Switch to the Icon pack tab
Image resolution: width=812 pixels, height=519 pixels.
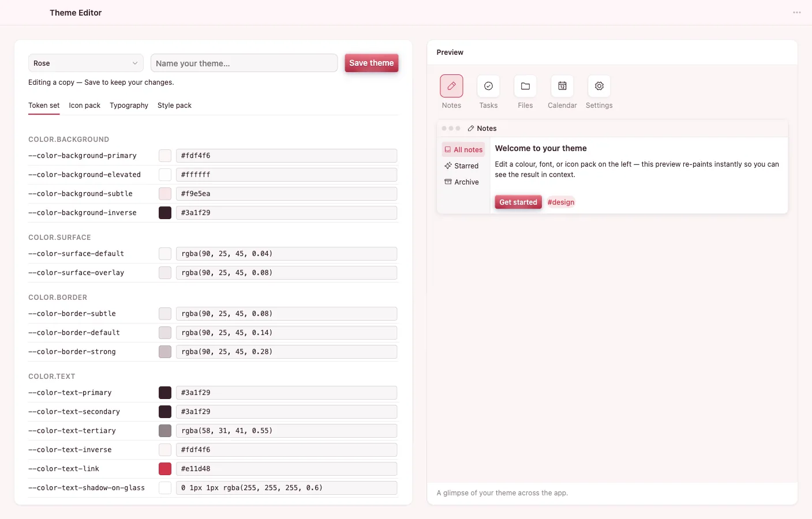tap(84, 106)
